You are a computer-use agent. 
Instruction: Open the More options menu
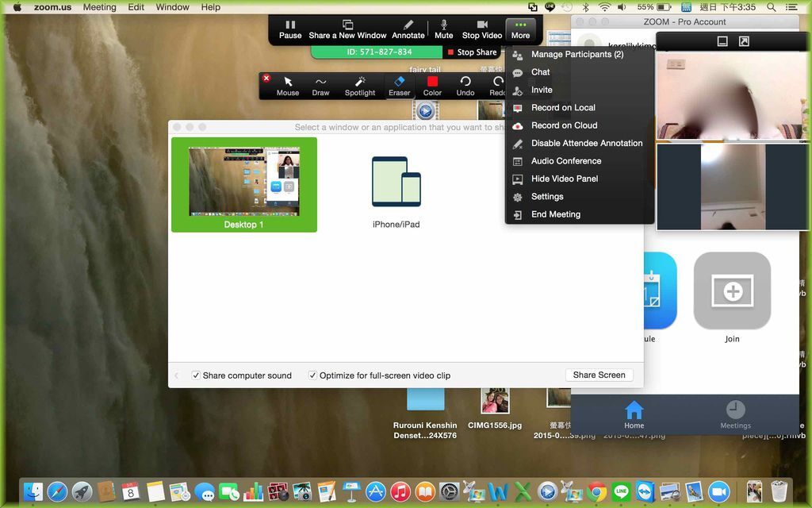(x=520, y=29)
